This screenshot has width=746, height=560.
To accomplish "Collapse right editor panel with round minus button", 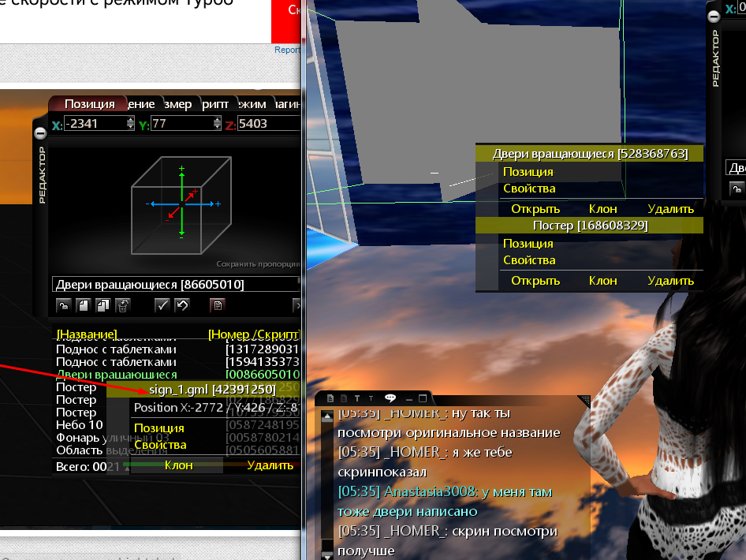I will point(714,16).
